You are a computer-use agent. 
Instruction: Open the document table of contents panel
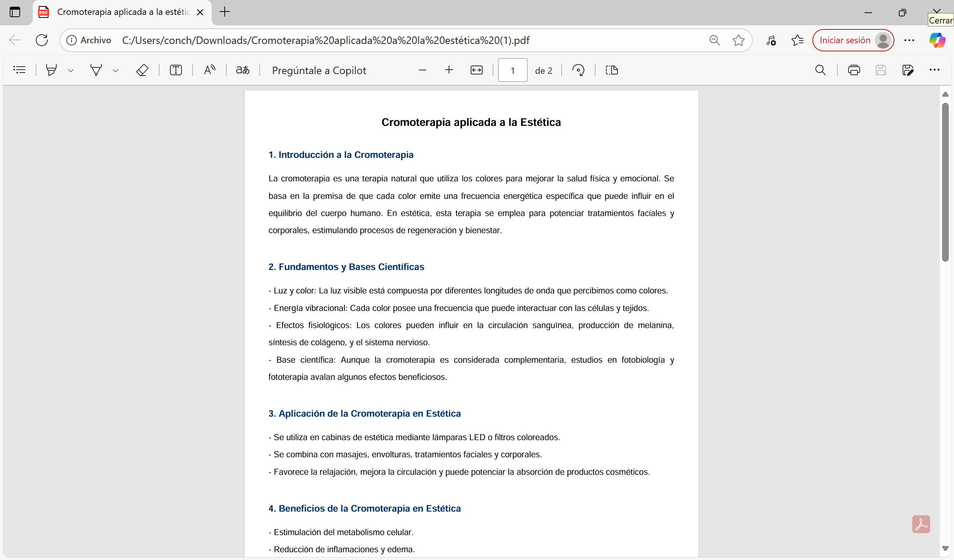[20, 70]
